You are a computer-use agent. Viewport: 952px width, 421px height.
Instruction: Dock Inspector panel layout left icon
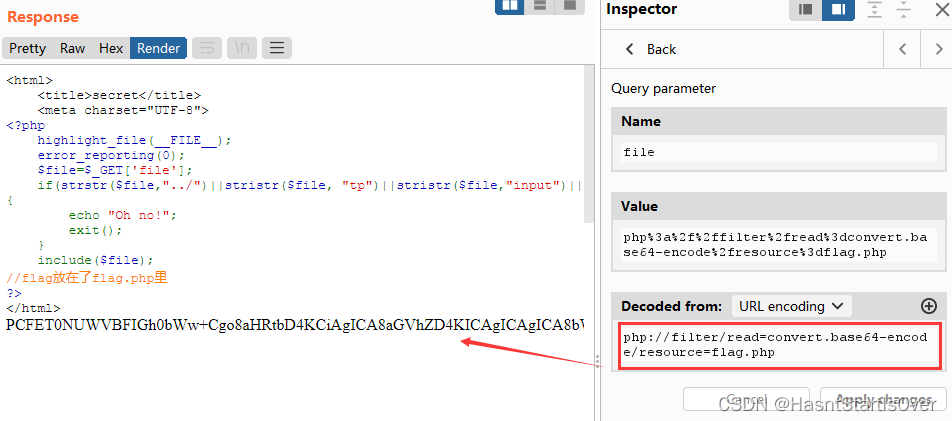coord(806,10)
